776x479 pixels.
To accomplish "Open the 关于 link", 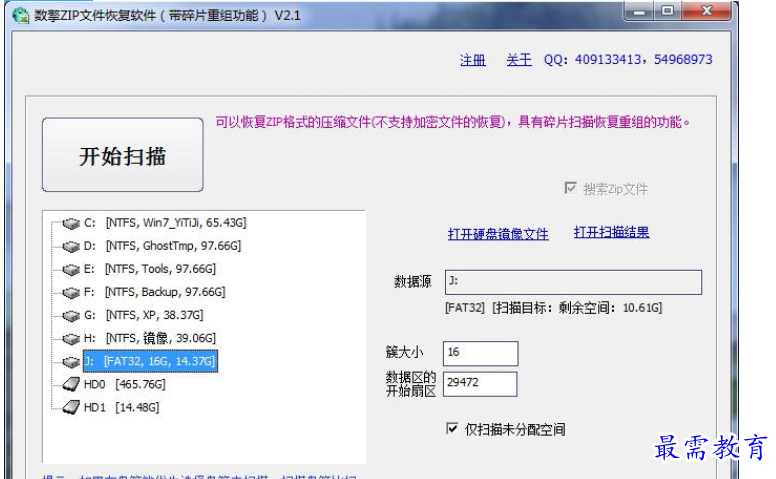I will coord(519,60).
